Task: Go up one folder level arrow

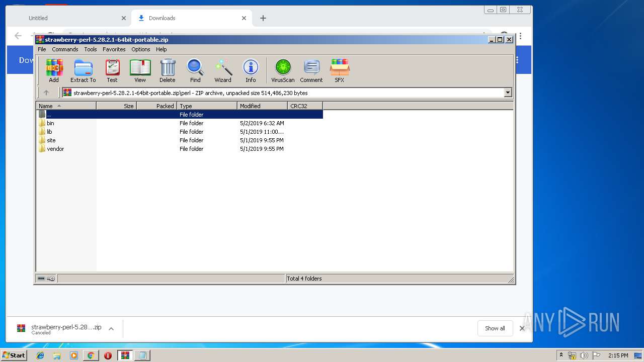Action: point(46,93)
